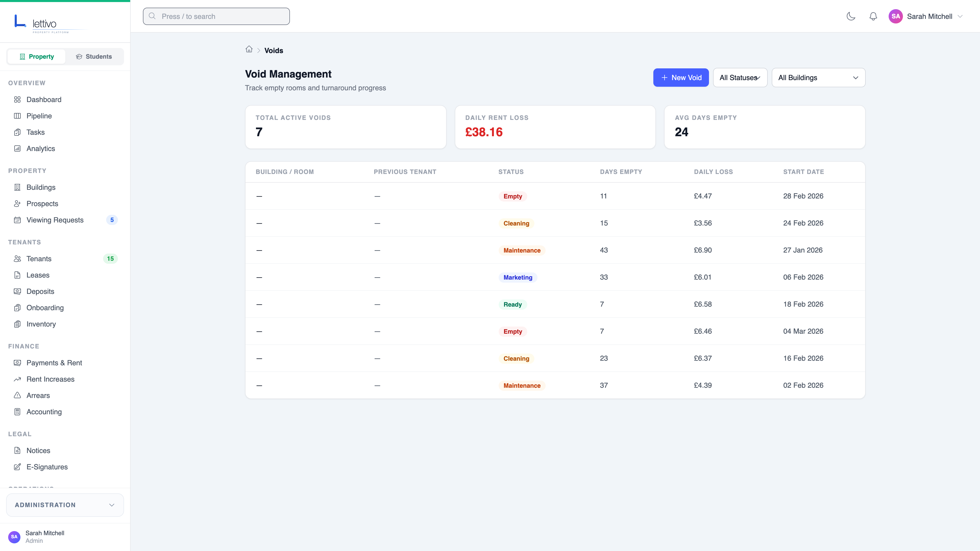Open the Tenants menu item
This screenshot has height=551, width=980.
39,259
